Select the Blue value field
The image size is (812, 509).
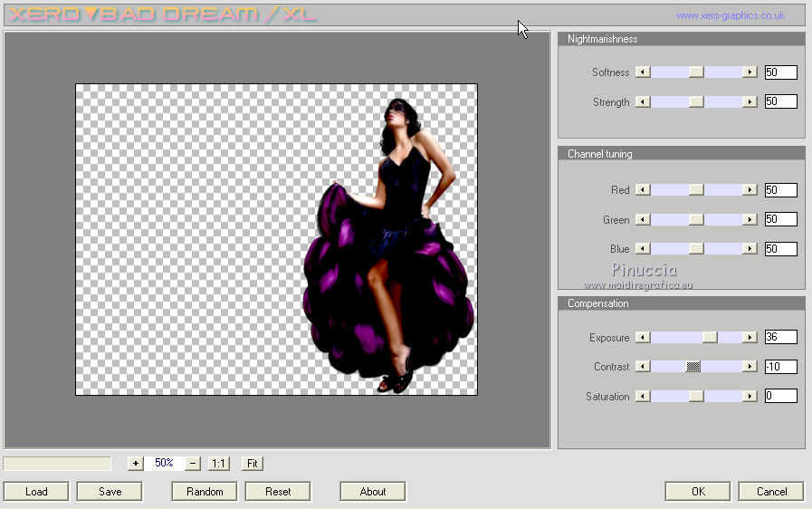point(781,249)
